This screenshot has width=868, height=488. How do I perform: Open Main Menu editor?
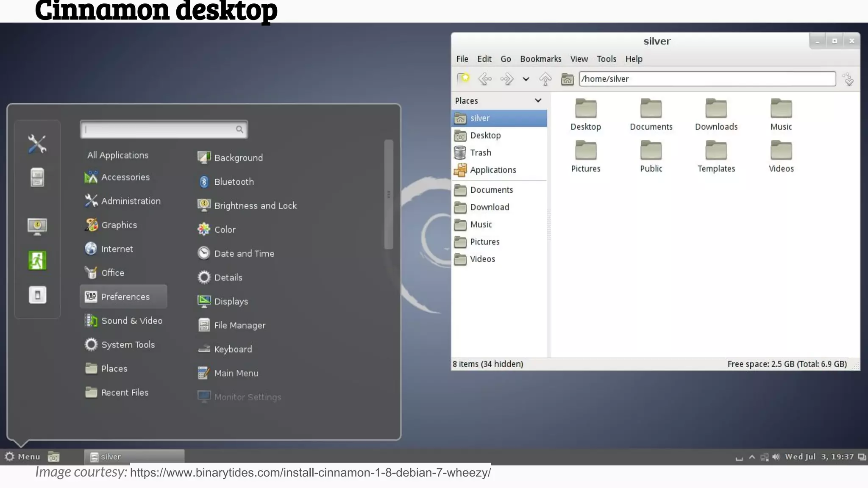click(x=228, y=373)
